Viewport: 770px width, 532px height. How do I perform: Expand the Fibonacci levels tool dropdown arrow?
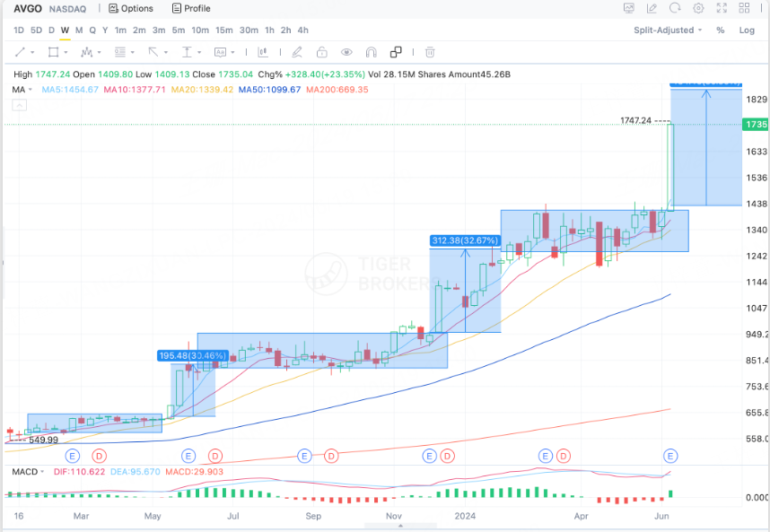tap(133, 53)
